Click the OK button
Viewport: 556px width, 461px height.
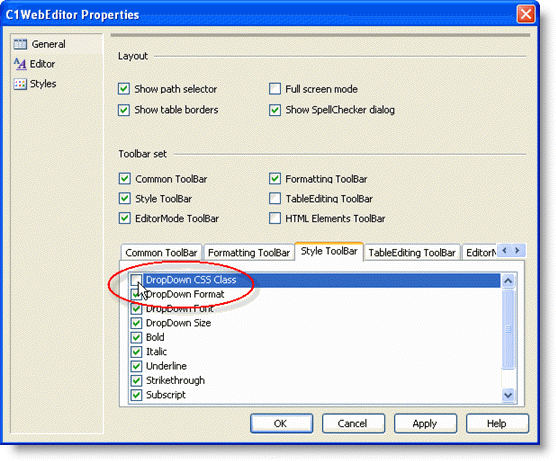tap(282, 423)
